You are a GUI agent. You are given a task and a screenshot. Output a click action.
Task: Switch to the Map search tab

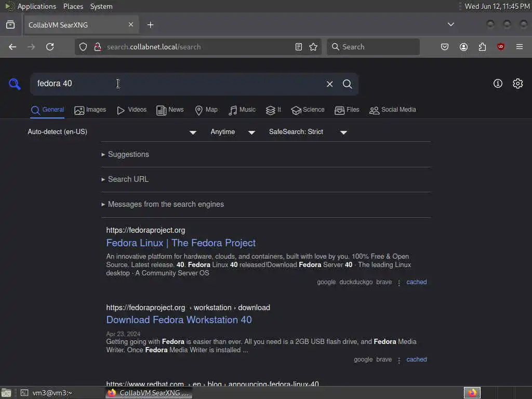[206, 110]
